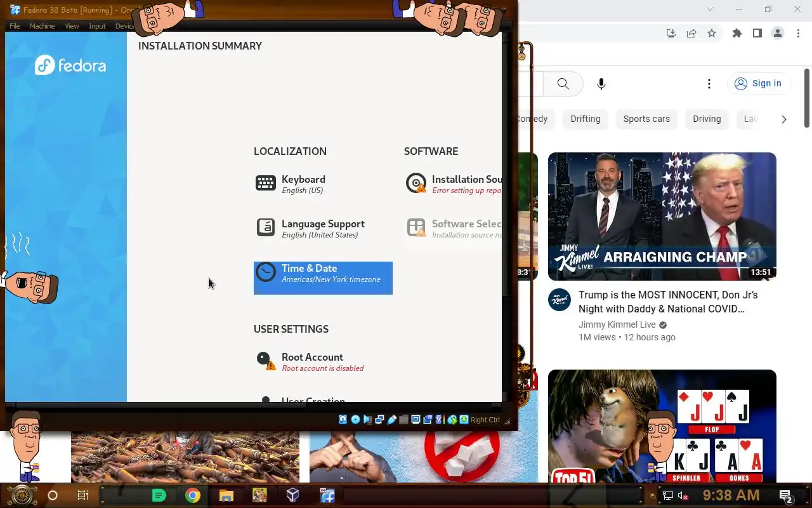The image size is (812, 508).
Task: Click the audio indicator in VirtualBox status bar
Action: 368,420
